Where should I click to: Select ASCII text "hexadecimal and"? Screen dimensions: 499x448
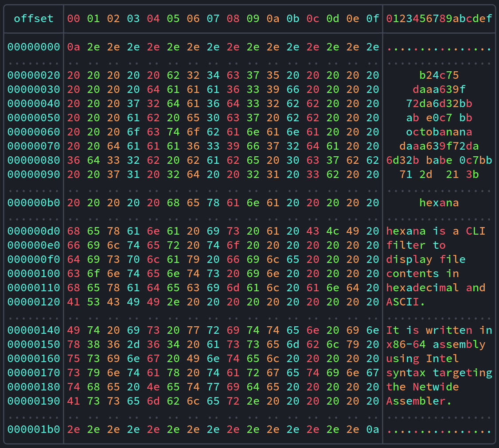(436, 287)
